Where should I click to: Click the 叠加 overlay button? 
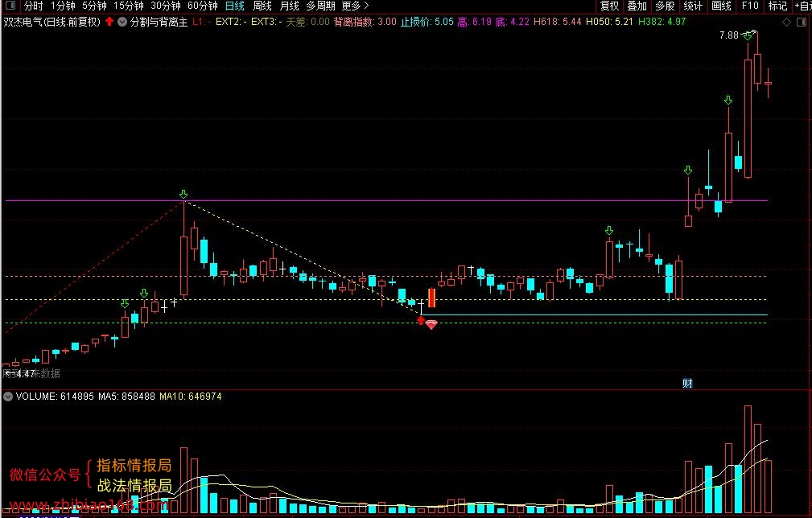[637, 6]
